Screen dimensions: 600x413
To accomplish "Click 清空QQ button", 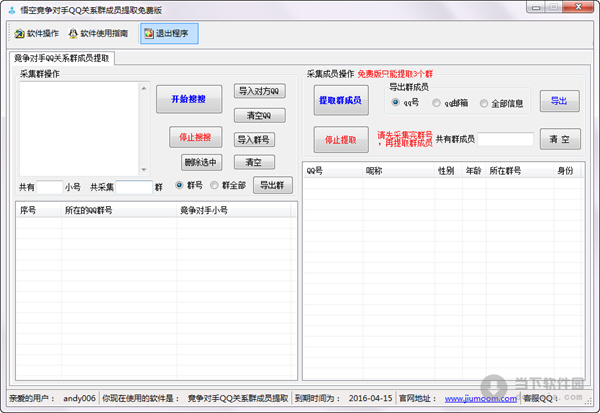I will [259, 115].
